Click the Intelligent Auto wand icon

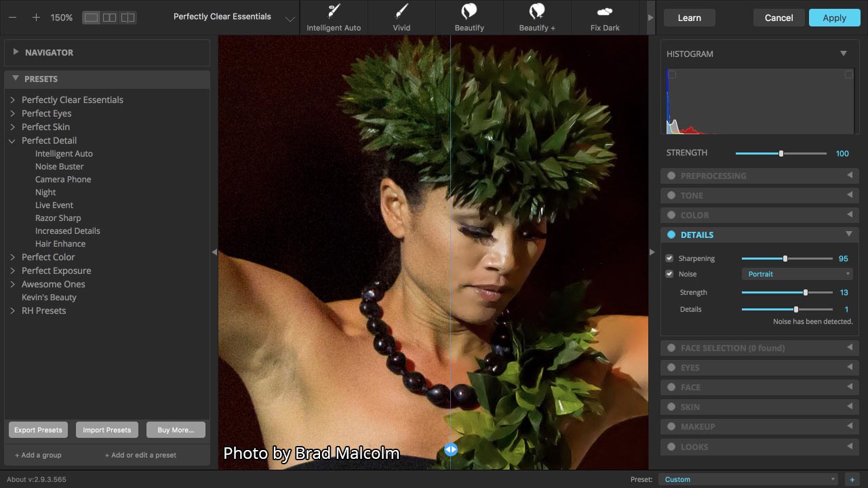coord(334,11)
